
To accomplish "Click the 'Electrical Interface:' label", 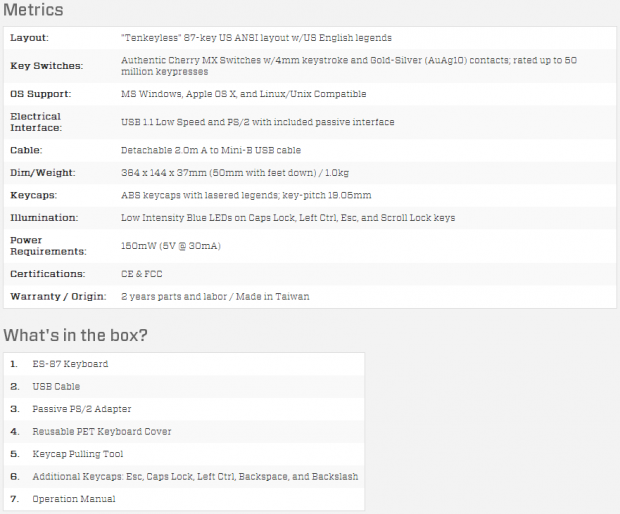I will point(36,122).
